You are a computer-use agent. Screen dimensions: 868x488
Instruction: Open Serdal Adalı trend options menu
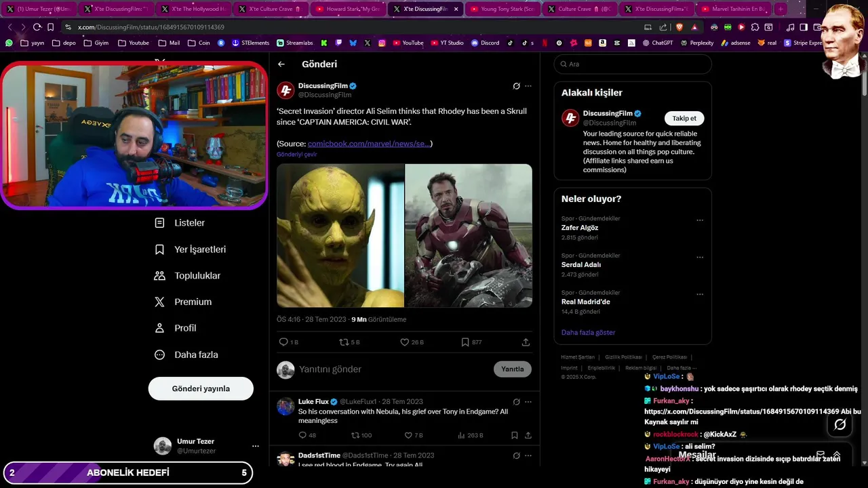click(700, 258)
